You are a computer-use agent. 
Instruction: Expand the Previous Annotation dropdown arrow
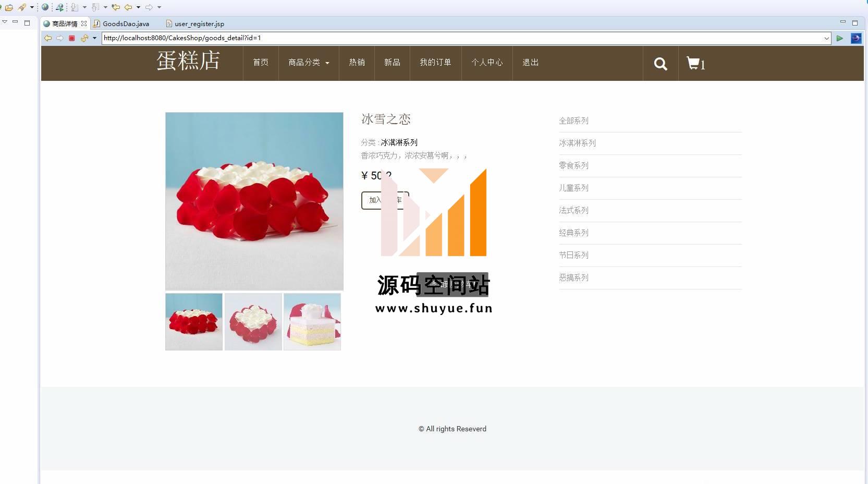(x=105, y=7)
